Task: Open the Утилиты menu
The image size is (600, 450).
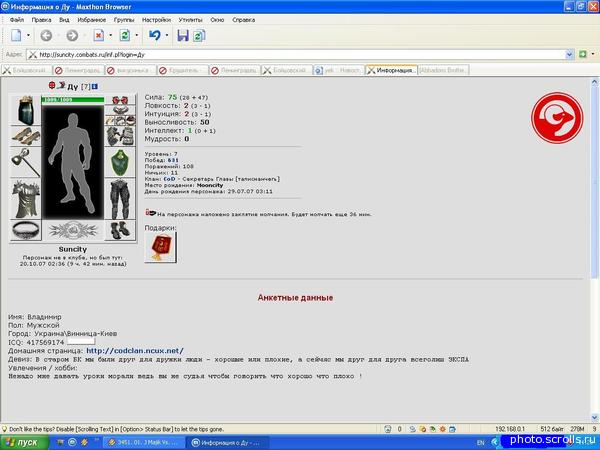Action: point(191,20)
